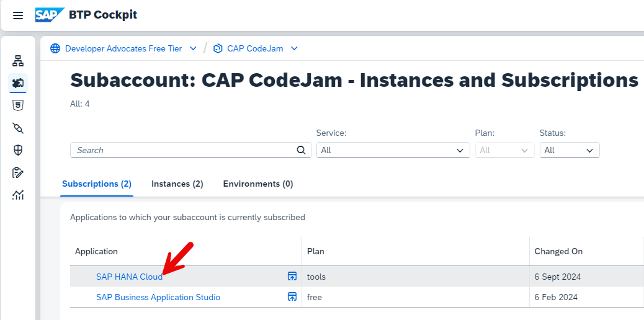Go to Developer Advocates Free Tier breadcrumb

[x=123, y=48]
